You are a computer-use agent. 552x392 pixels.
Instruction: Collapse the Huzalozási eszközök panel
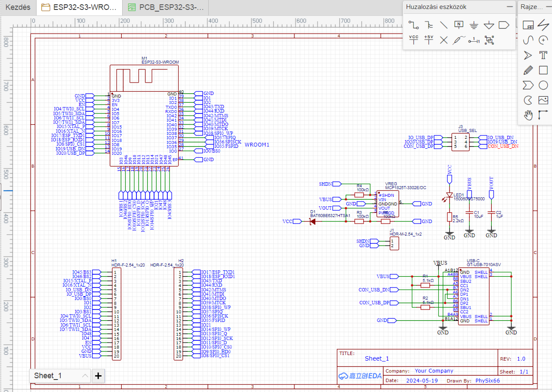pos(510,7)
